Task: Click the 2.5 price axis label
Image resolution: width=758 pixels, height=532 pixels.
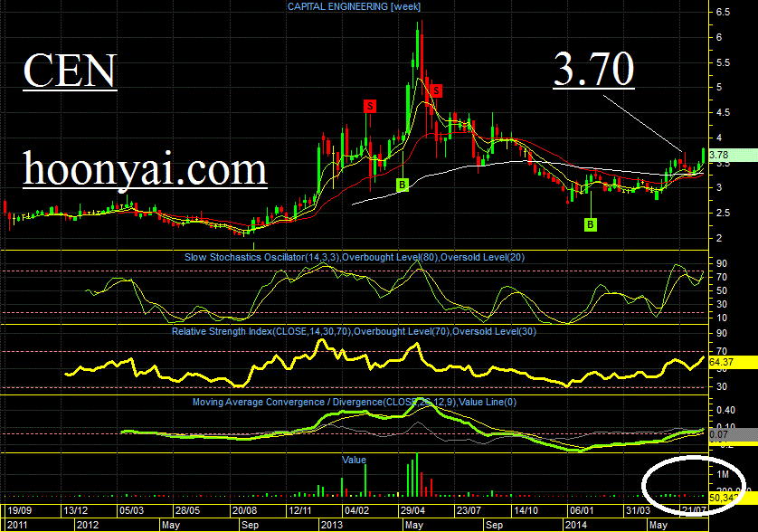Action: 724,213
